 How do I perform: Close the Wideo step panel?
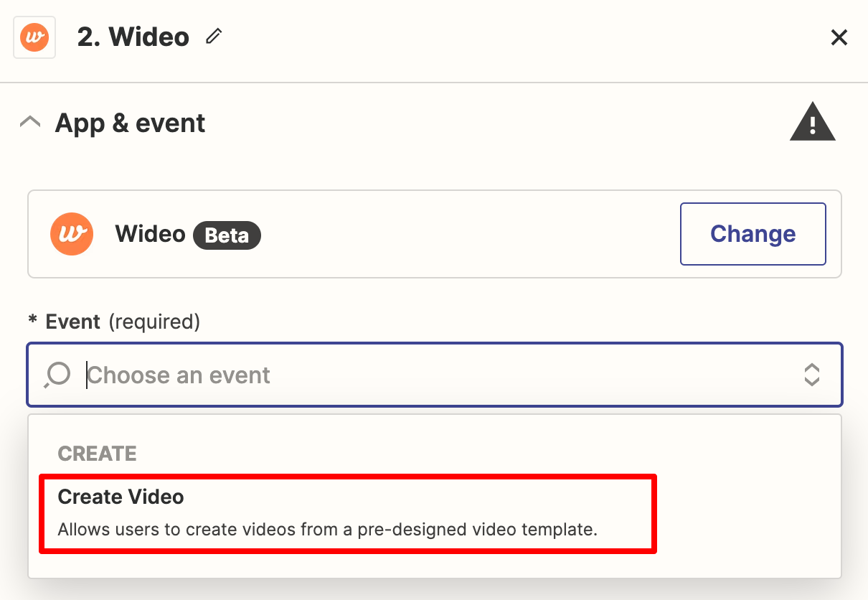(x=839, y=37)
